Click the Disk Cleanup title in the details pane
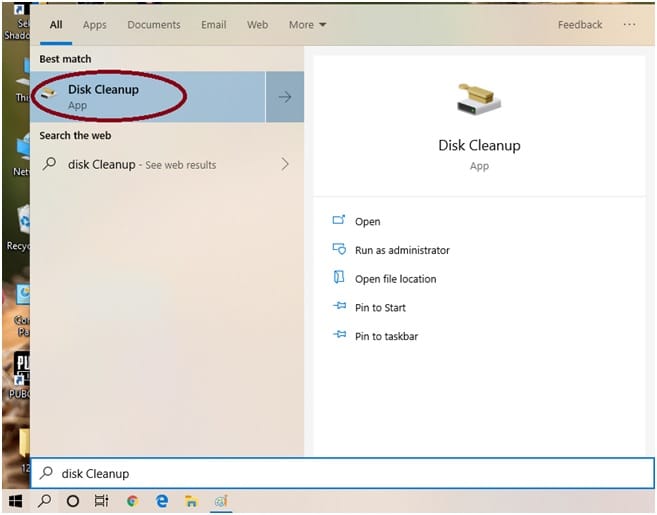The image size is (657, 515). (x=479, y=145)
